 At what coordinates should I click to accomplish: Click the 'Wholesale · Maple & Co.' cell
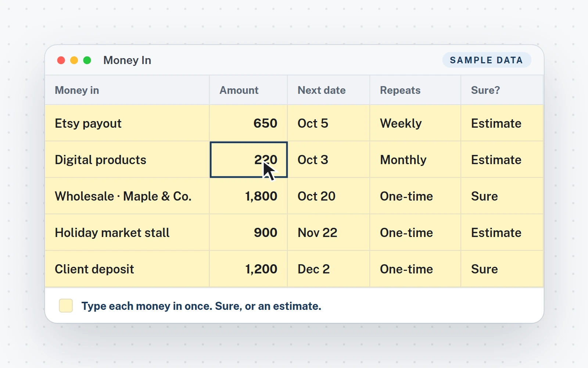coord(127,196)
